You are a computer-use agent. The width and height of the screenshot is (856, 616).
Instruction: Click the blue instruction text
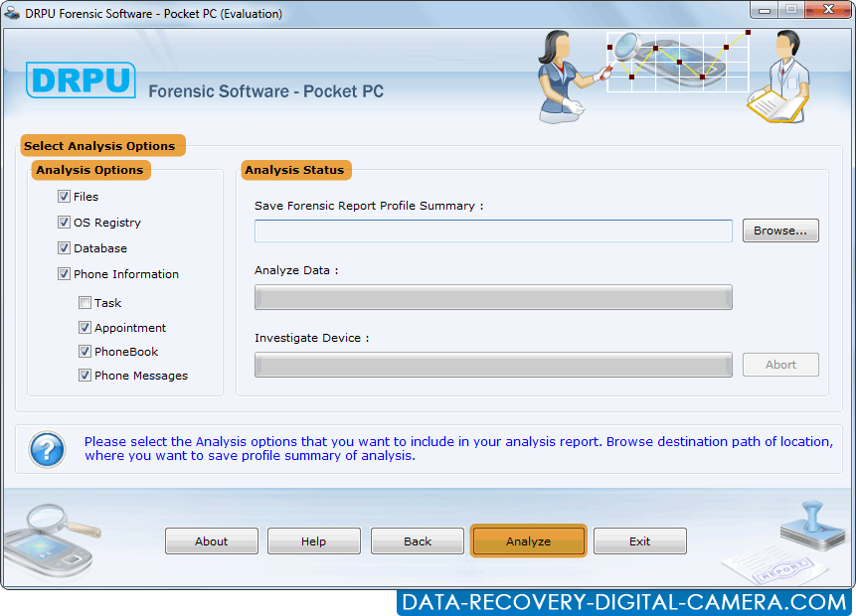[x=458, y=448]
